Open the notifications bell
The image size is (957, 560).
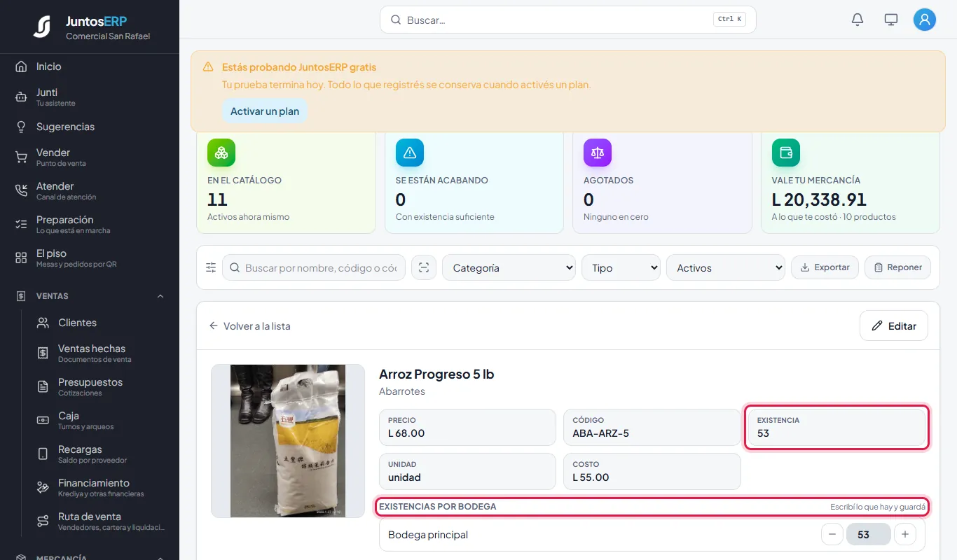click(858, 20)
